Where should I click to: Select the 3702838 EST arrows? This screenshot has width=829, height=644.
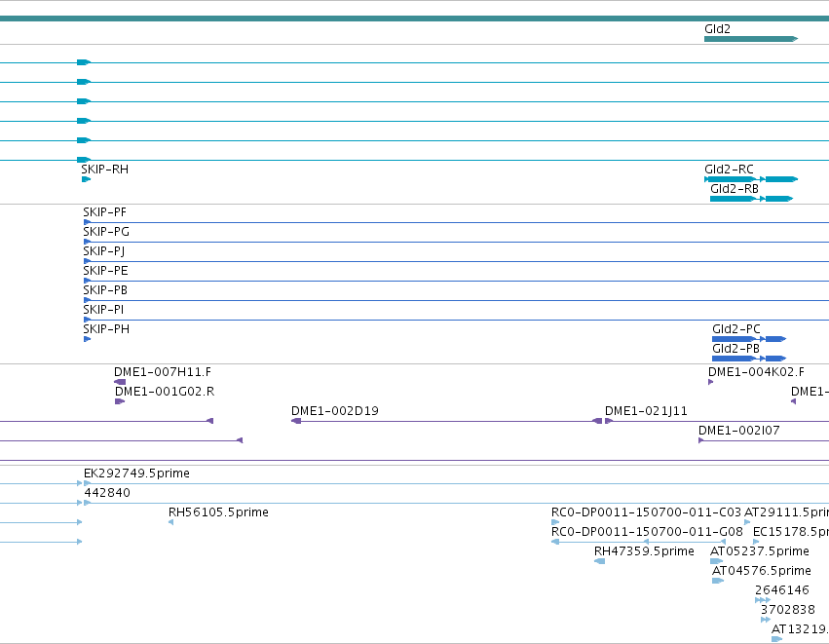pyautogui.click(x=766, y=620)
